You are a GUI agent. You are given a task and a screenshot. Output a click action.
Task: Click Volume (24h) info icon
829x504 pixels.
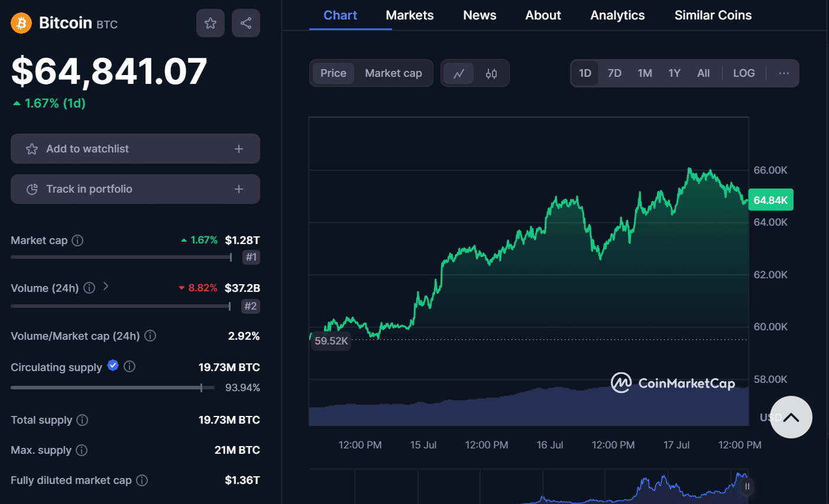pyautogui.click(x=89, y=288)
